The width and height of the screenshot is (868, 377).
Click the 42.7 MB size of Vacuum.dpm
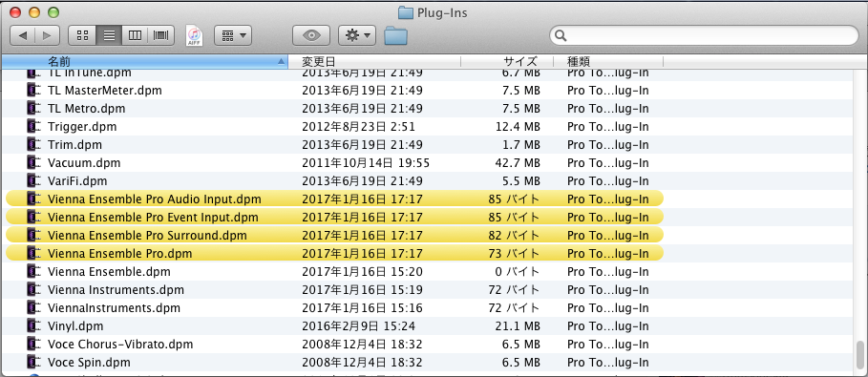(x=518, y=163)
